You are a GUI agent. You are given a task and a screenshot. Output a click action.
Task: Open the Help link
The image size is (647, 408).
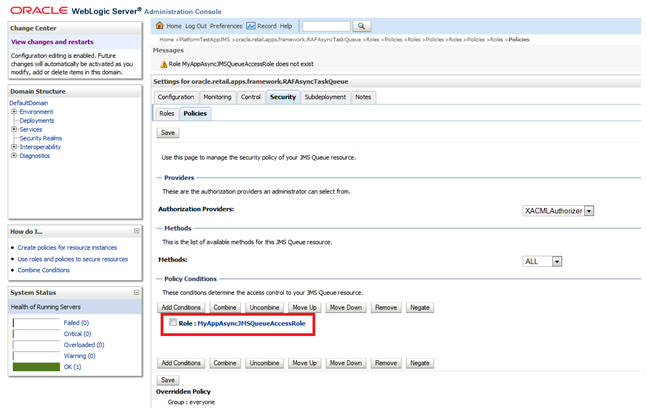click(x=286, y=26)
